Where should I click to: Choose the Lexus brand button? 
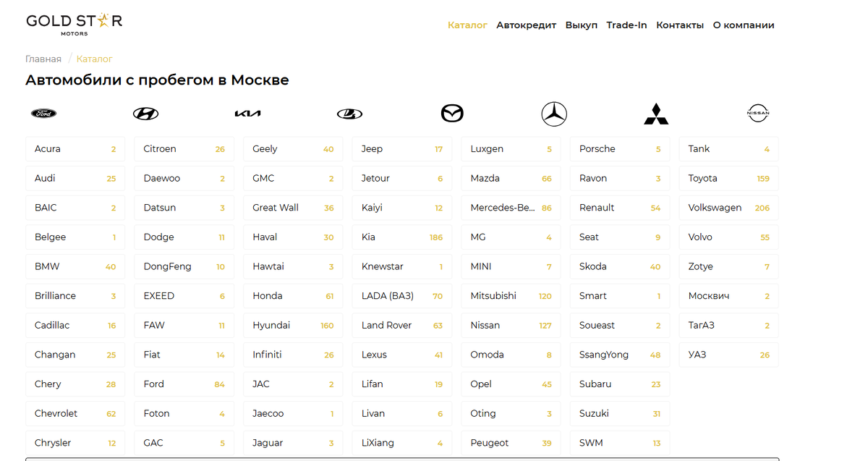(x=402, y=355)
